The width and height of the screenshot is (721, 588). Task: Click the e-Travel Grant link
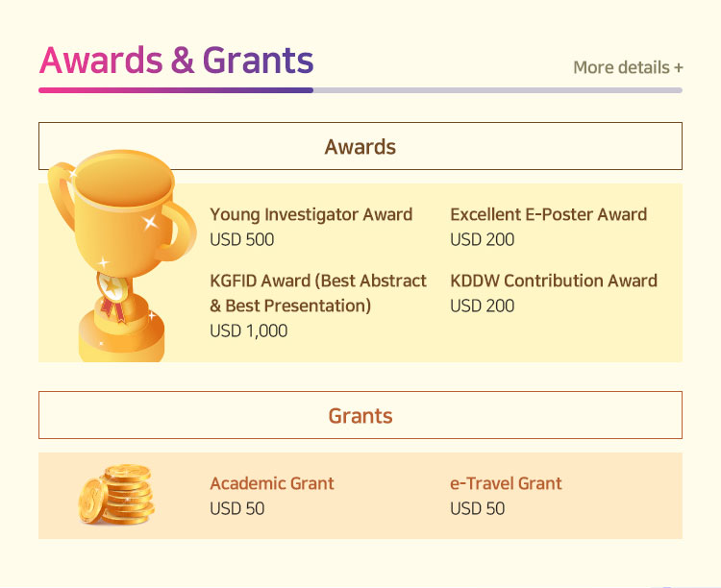tap(506, 483)
